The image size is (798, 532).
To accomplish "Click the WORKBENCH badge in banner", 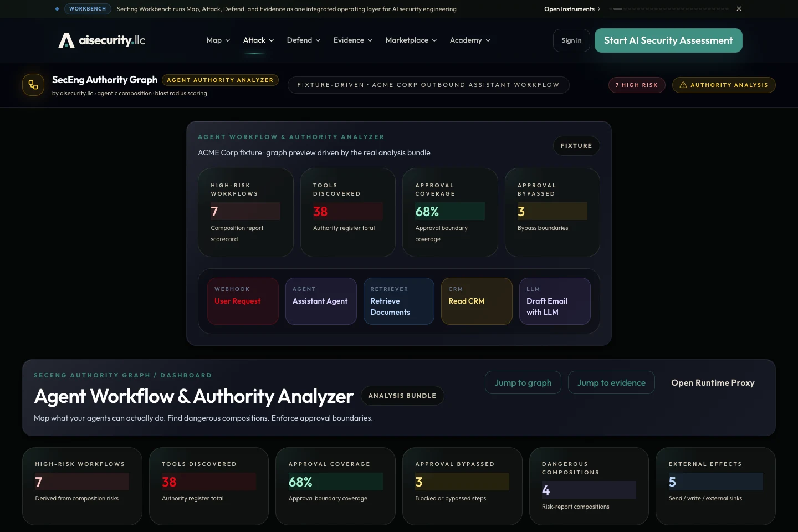I will coord(88,9).
